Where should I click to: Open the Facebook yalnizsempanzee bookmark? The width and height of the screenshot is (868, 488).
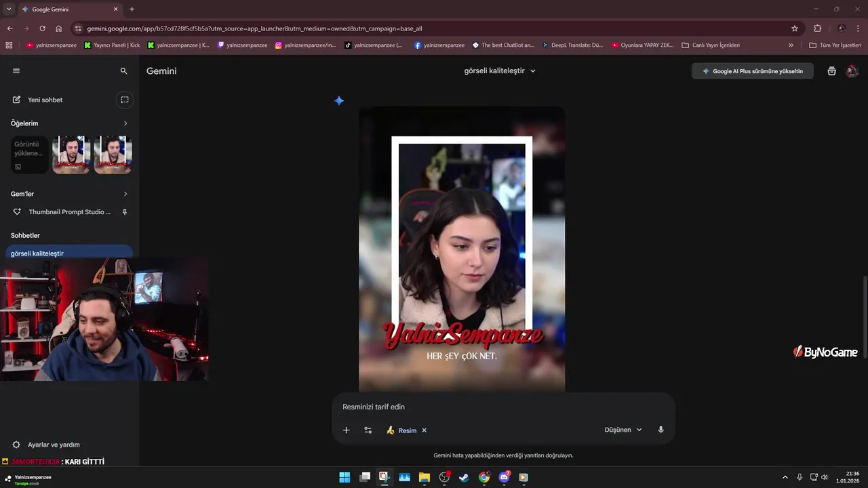click(x=439, y=45)
